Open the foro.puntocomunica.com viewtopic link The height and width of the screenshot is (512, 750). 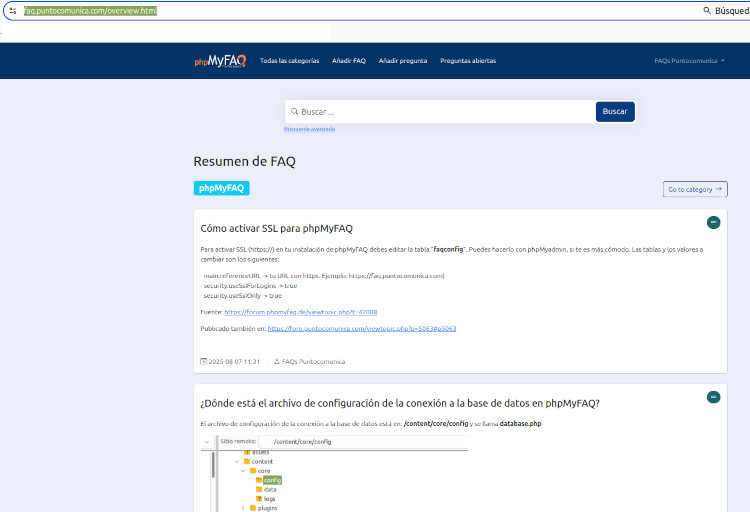coord(362,328)
